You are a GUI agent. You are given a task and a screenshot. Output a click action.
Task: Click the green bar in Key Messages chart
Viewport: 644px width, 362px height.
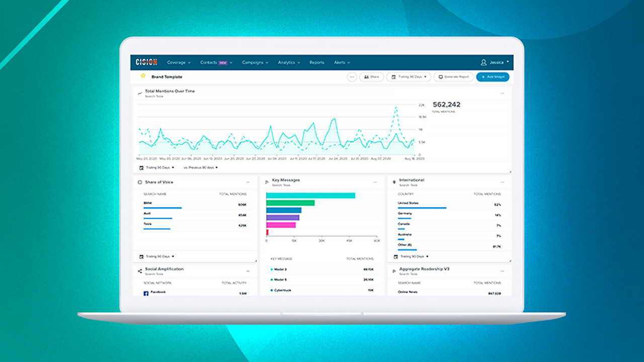click(290, 203)
